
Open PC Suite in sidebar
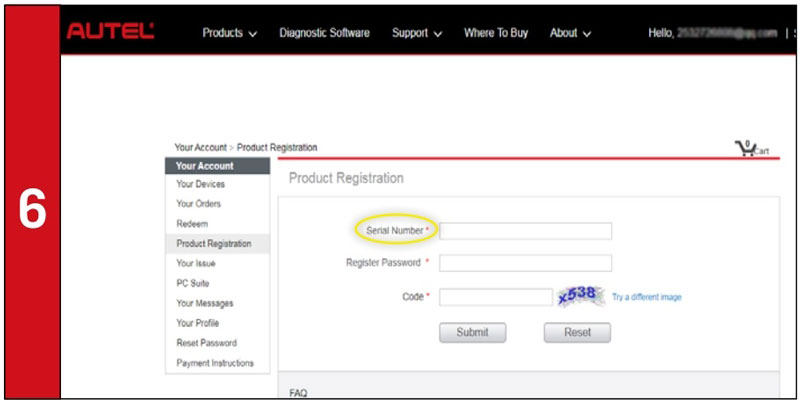pos(193,284)
